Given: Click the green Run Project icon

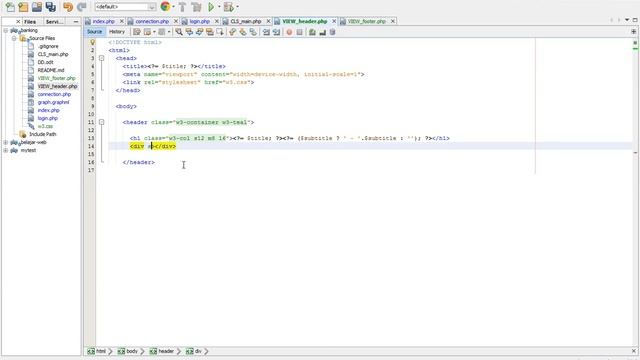Looking at the screenshot, I should (x=211, y=7).
